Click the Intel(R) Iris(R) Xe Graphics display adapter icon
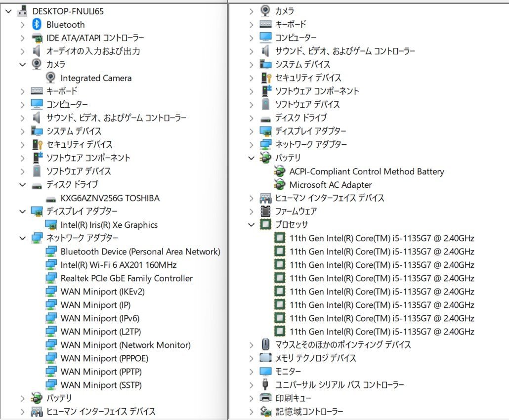The width and height of the screenshot is (509, 420). coord(50,224)
